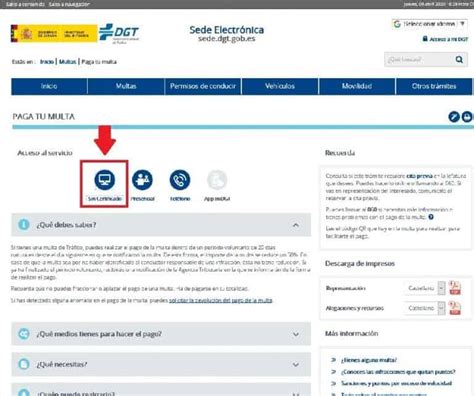The width and height of the screenshot is (474, 396).
Task: Click icon beside ¿Qué medios tienes para hacer el pago?
Action: coord(24,334)
